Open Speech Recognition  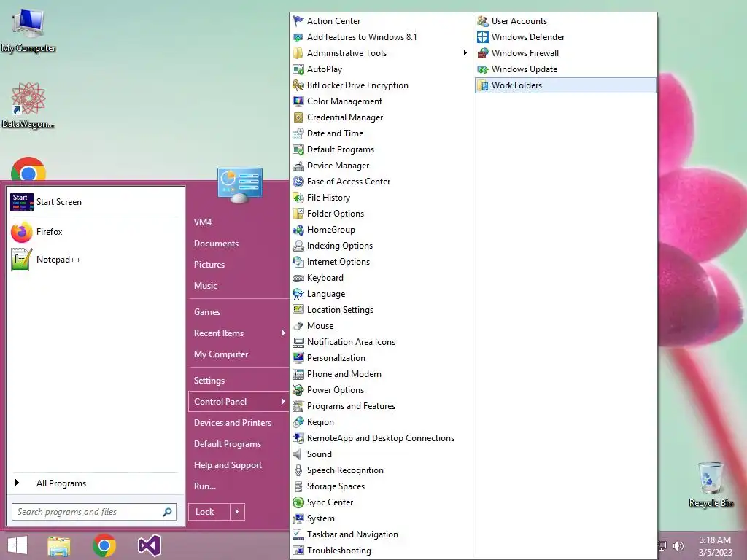pyautogui.click(x=381, y=470)
